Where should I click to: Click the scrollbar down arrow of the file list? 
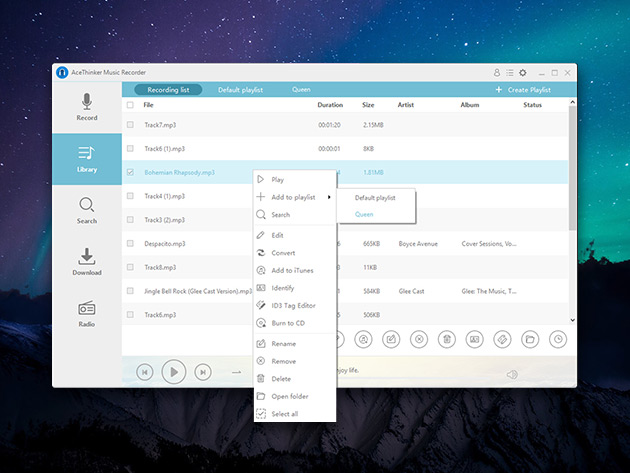pos(573,320)
